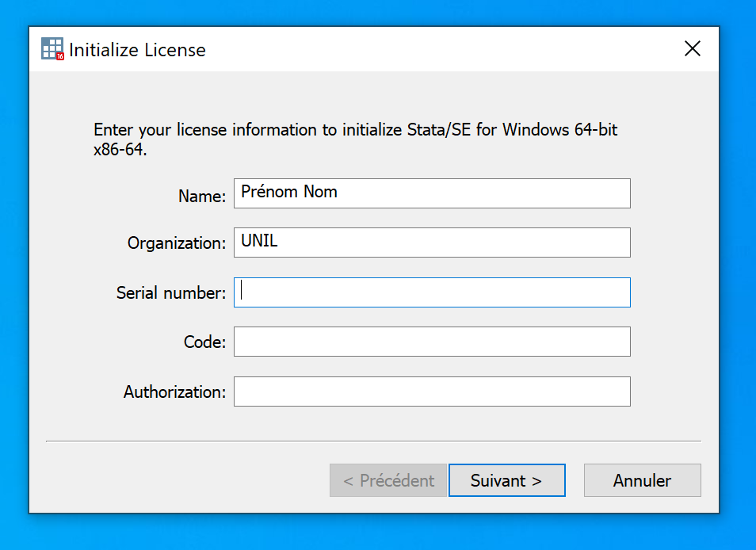756x550 pixels.
Task: Click into the Name text field
Action: (432, 193)
